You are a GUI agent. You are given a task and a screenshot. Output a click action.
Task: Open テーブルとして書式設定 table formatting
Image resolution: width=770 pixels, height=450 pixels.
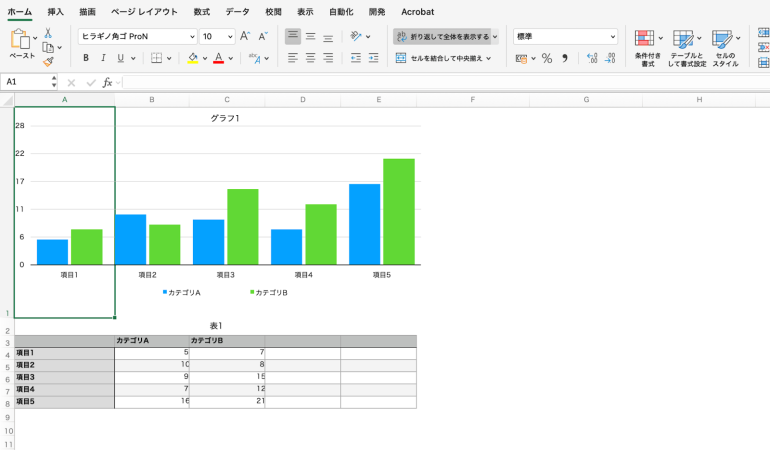coord(687,48)
